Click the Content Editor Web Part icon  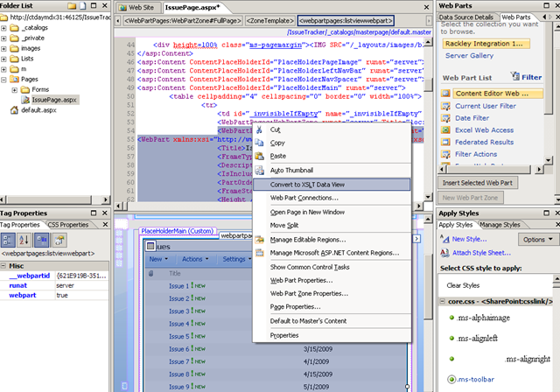point(445,94)
